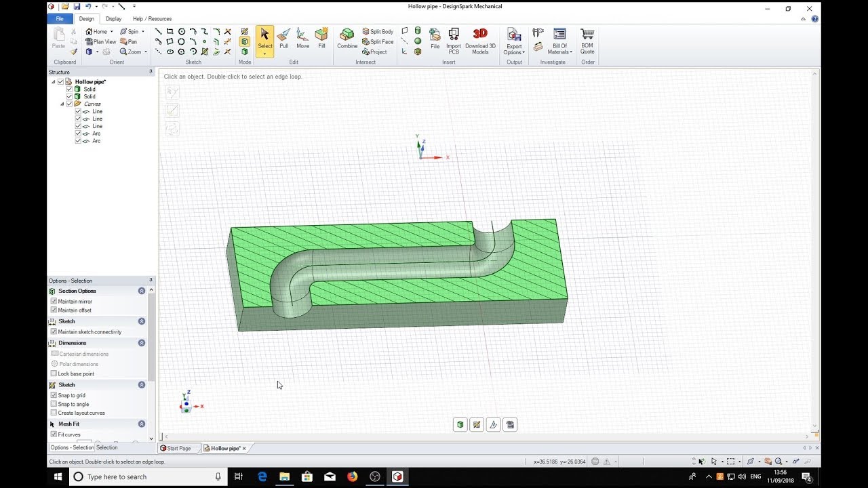Image resolution: width=868 pixels, height=488 pixels.
Task: Open the Combine tool
Action: (x=347, y=39)
